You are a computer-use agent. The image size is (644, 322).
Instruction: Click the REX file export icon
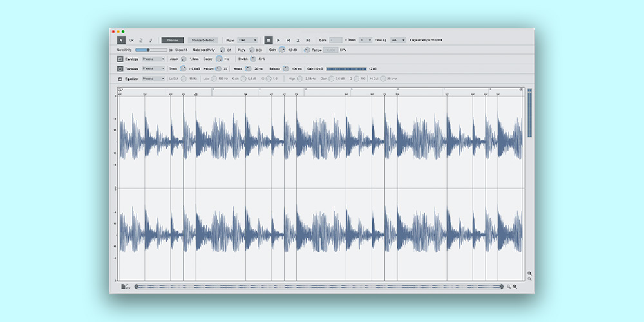pyautogui.click(x=125, y=286)
